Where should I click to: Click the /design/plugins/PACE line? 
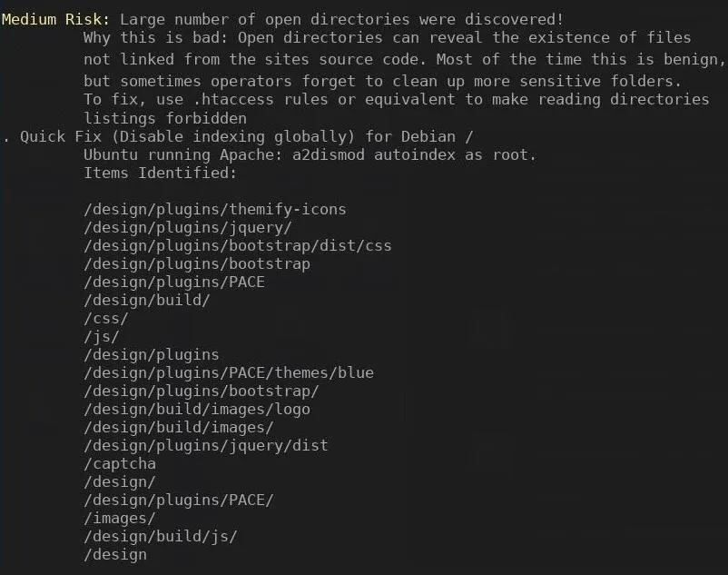tap(174, 282)
